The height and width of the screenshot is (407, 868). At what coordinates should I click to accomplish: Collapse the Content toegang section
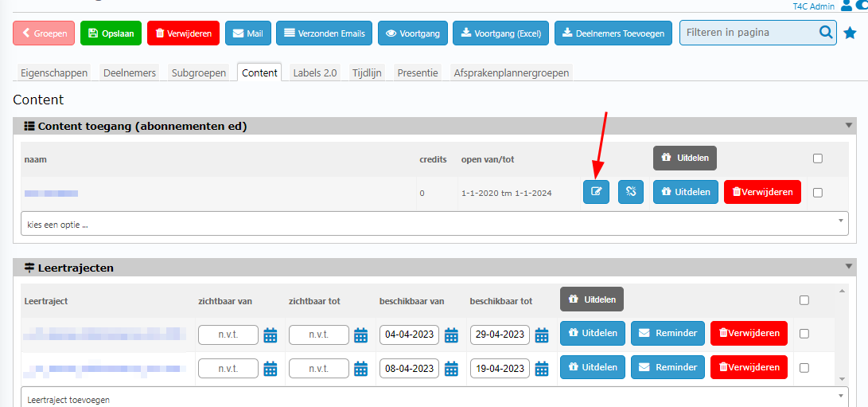(848, 126)
